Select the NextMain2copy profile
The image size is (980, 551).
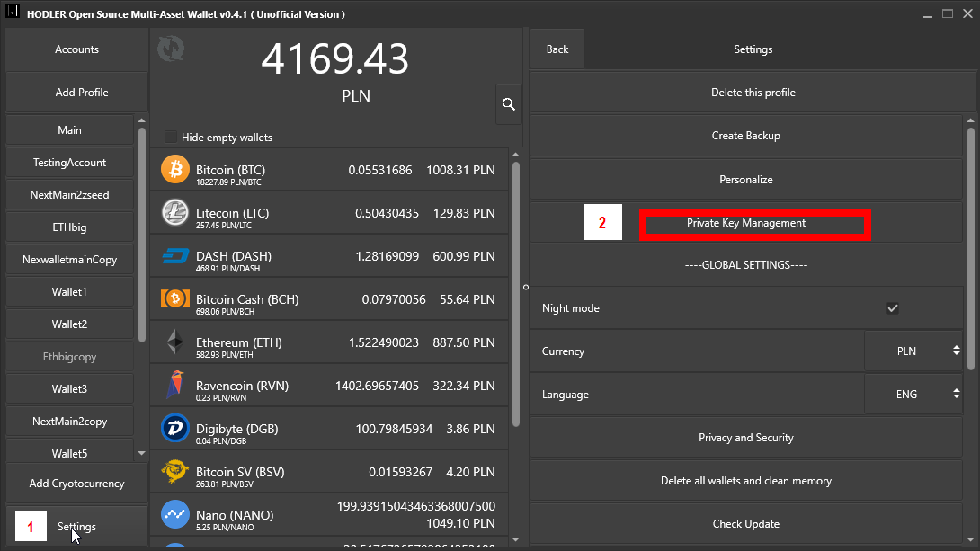[x=69, y=421]
